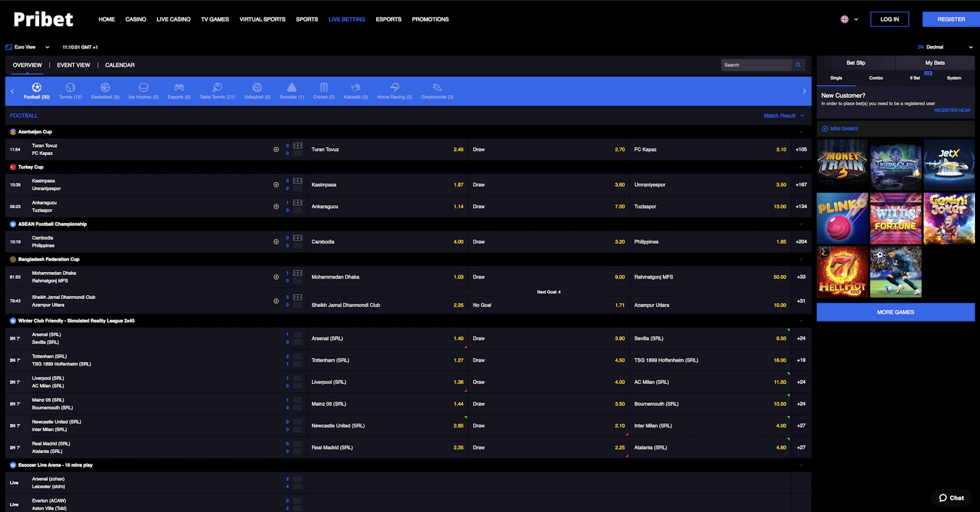The height and width of the screenshot is (512, 980).
Task: Select the System bet type
Action: click(954, 78)
